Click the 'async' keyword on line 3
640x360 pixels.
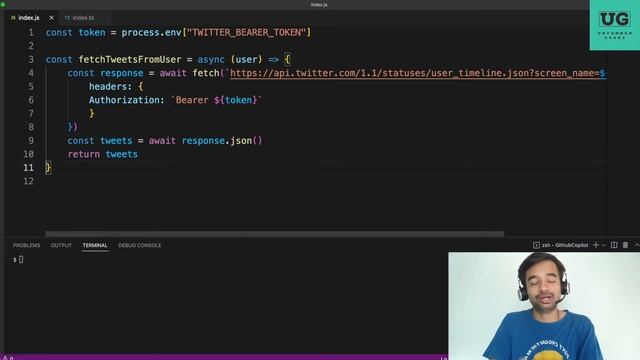211,60
